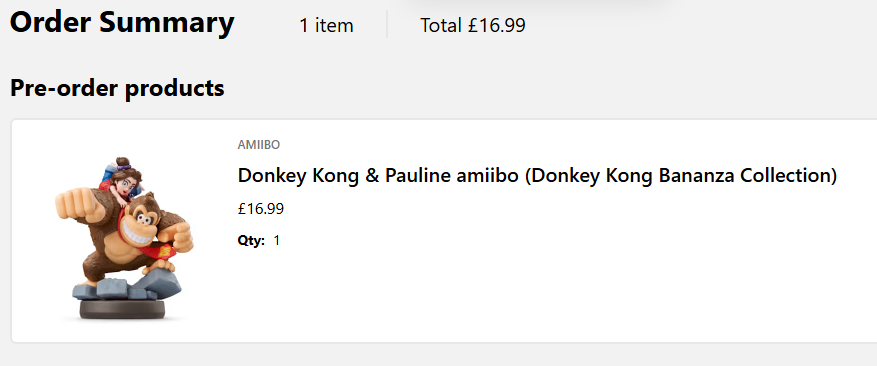Screen dimensions: 877x366
Task: Open the Donkey Kong & Pauline amiibo thumbnail
Action: [x=124, y=238]
